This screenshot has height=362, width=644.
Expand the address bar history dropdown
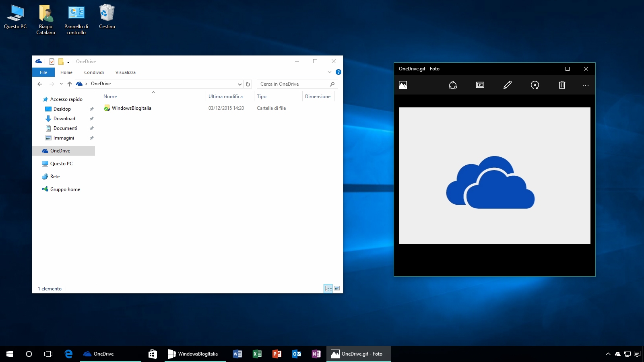pyautogui.click(x=240, y=84)
